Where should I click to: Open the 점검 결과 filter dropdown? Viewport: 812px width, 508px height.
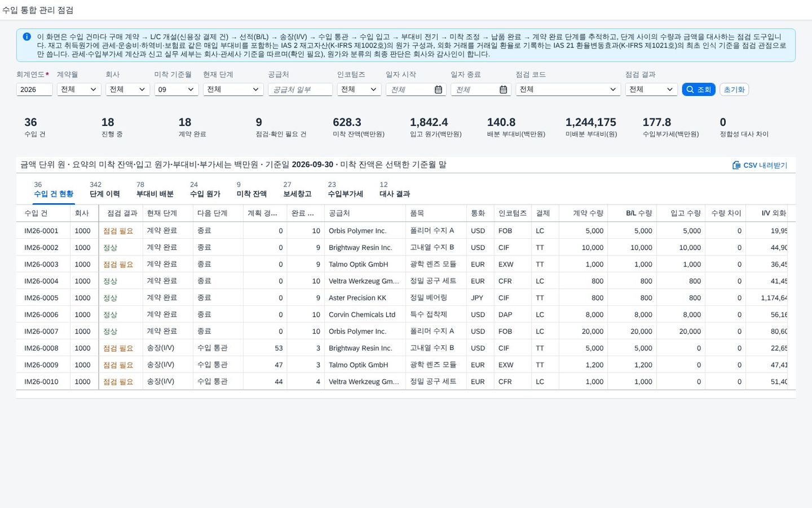coord(651,89)
